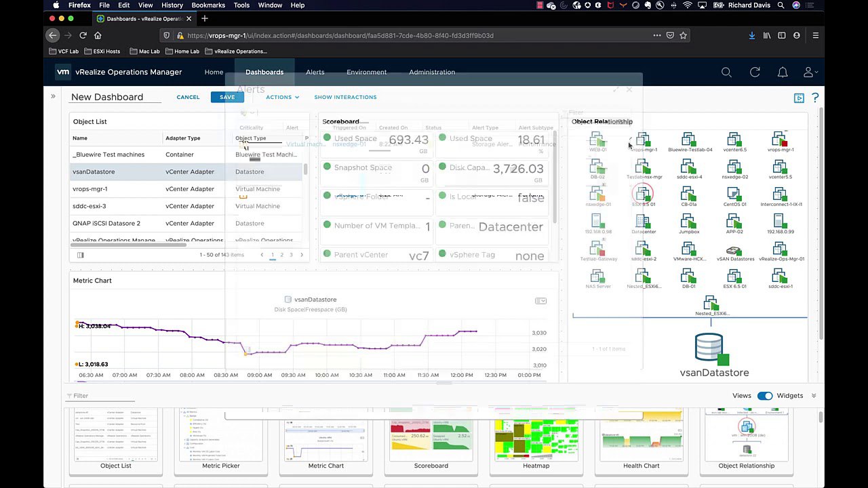The image size is (868, 488).
Task: Open the Home tab
Action: pyautogui.click(x=214, y=72)
